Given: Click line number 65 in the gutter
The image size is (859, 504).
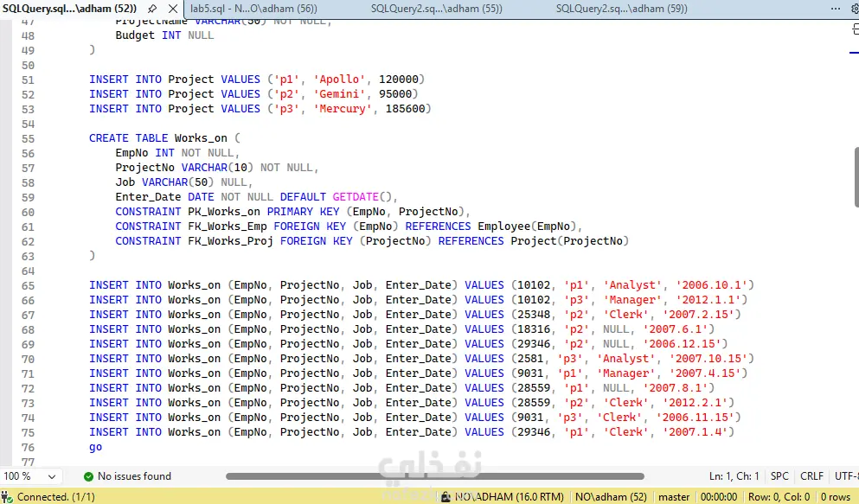Looking at the screenshot, I should click(x=28, y=286).
